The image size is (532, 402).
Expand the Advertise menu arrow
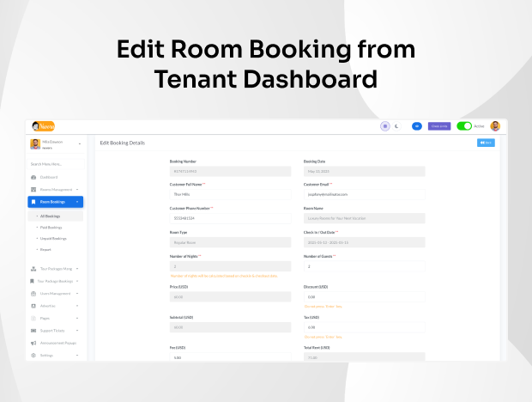77,306
